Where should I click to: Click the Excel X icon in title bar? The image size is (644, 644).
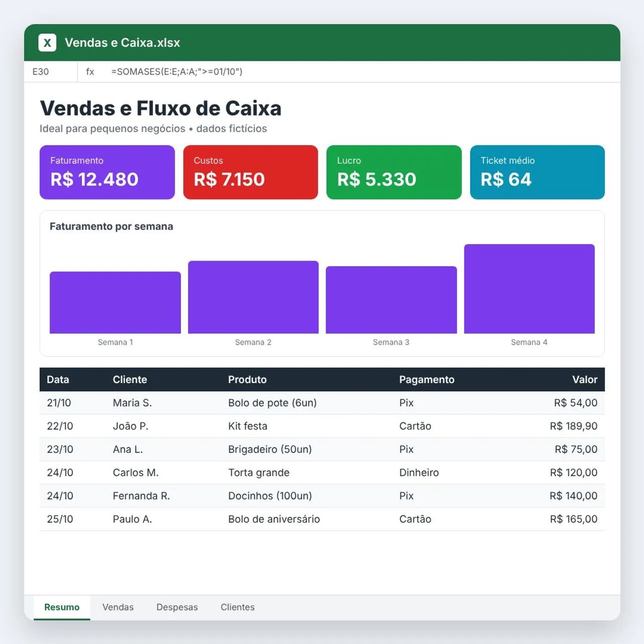[47, 43]
